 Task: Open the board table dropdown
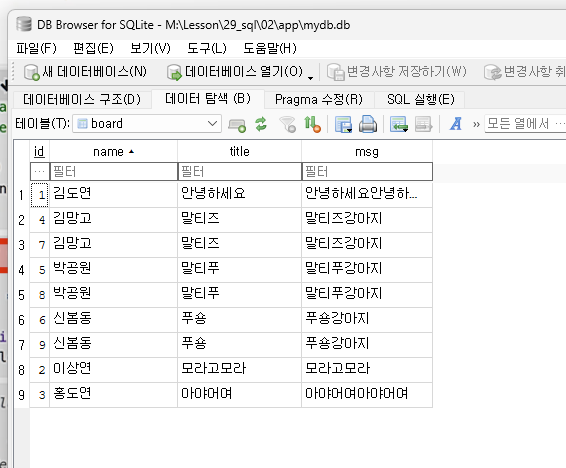147,124
